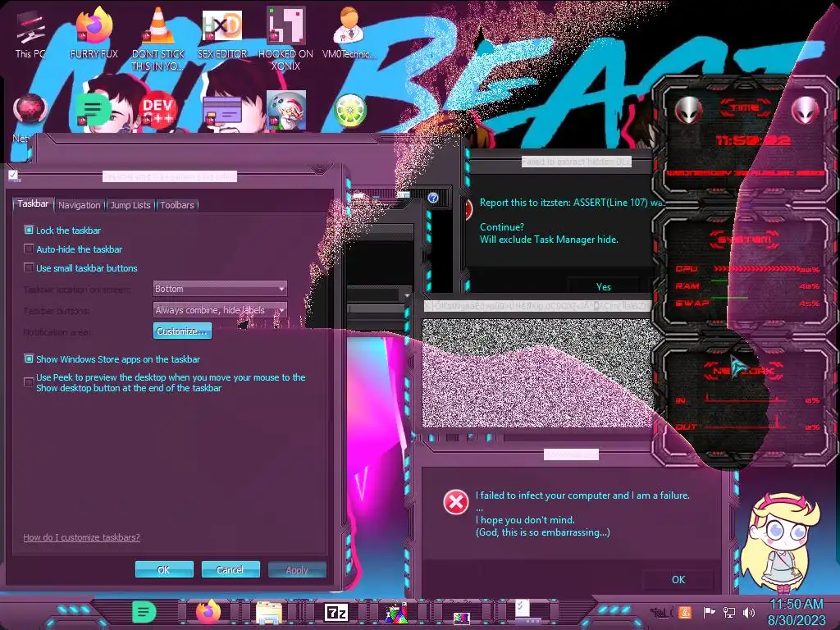Open the red globe Network desktop icon

[x=30, y=109]
